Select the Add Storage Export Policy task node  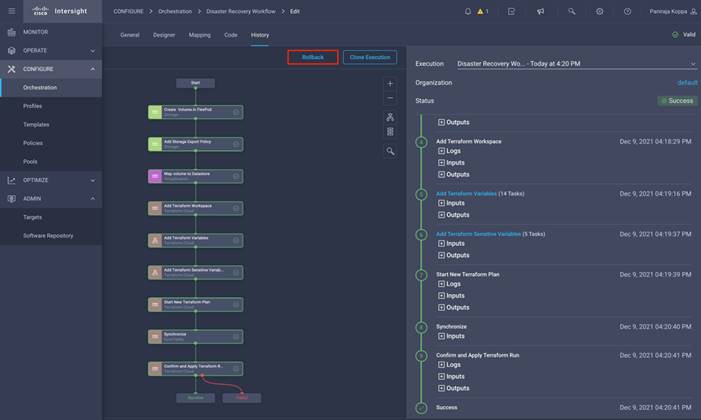pyautogui.click(x=196, y=144)
